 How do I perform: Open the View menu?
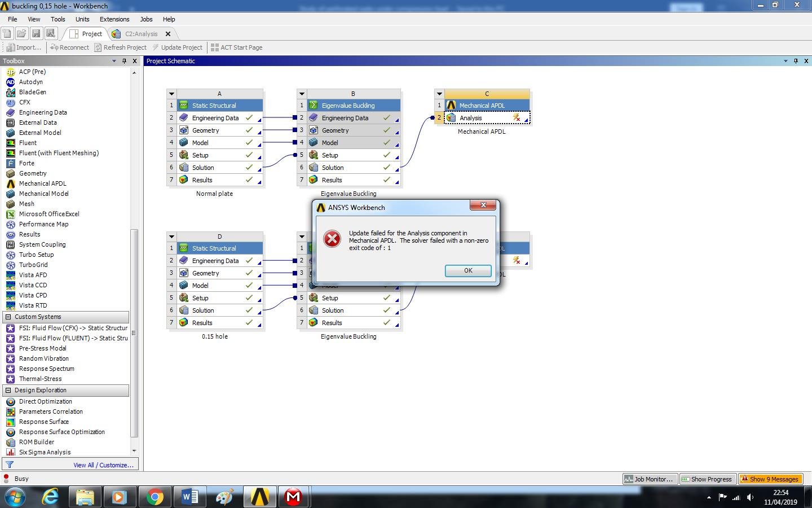34,19
